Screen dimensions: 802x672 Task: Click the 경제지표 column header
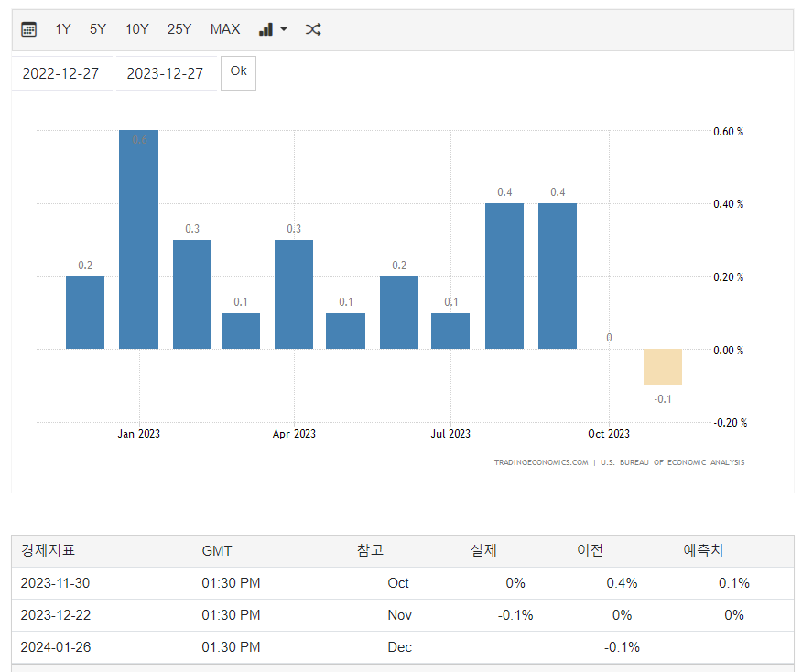tap(49, 550)
